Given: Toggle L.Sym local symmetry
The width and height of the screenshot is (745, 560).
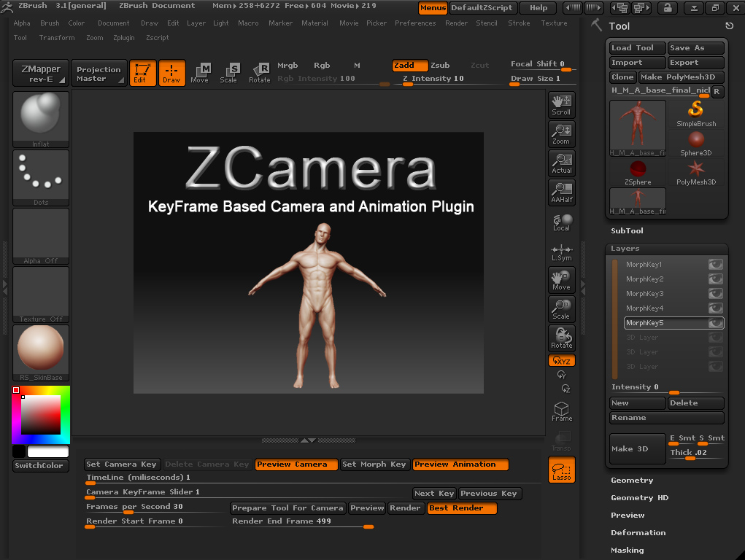Looking at the screenshot, I should tap(562, 252).
